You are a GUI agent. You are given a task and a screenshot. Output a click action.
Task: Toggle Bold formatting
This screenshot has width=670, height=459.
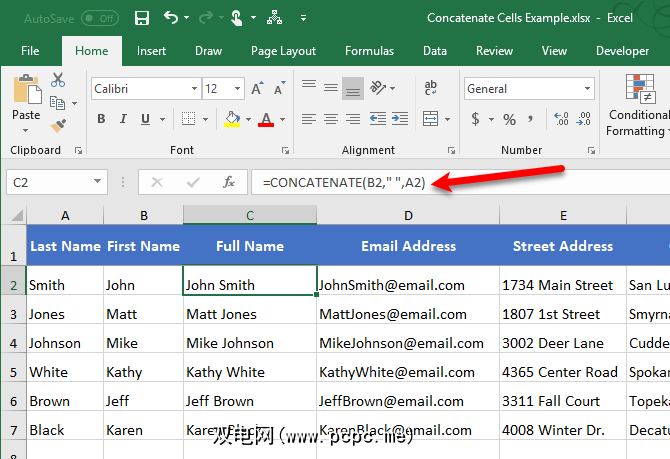101,120
